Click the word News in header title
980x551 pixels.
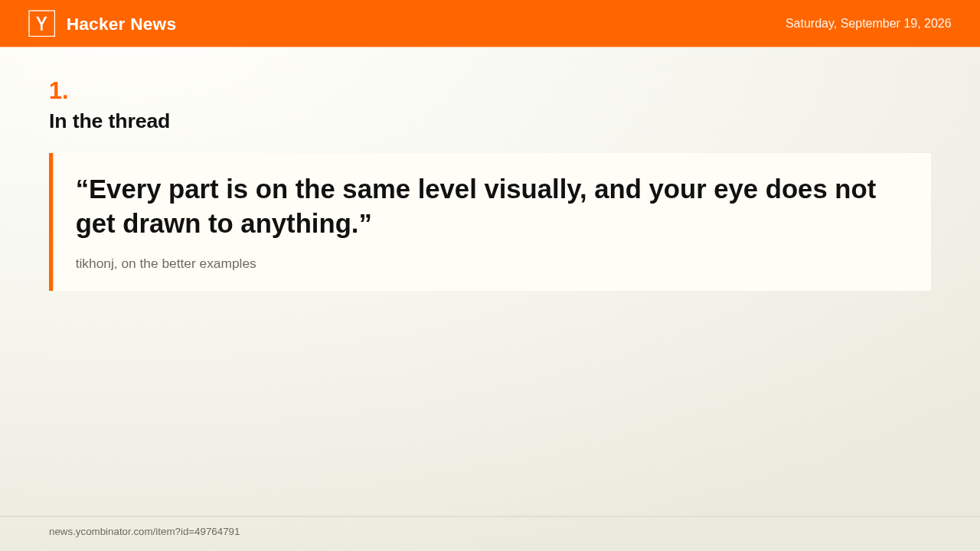pos(153,24)
